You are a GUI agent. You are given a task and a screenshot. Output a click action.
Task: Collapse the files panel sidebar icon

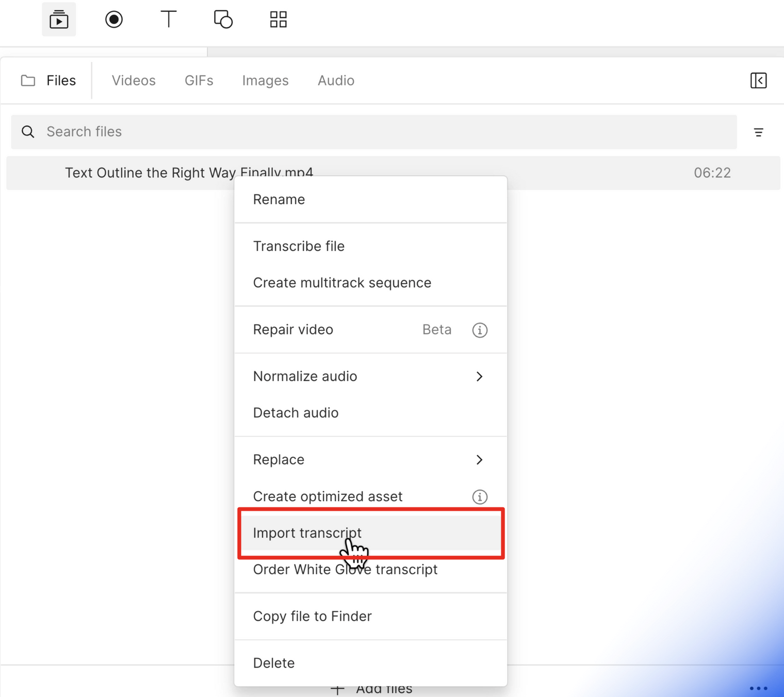(x=758, y=80)
